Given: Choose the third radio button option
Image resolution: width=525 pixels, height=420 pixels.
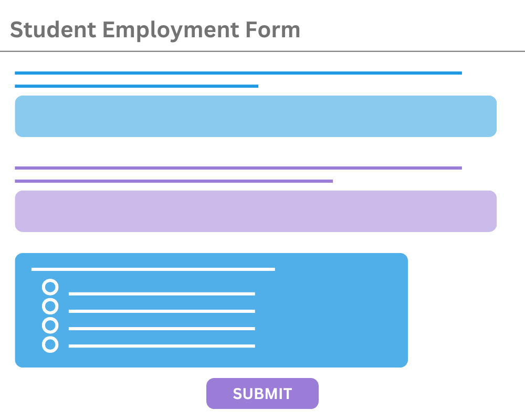Looking at the screenshot, I should (x=50, y=325).
